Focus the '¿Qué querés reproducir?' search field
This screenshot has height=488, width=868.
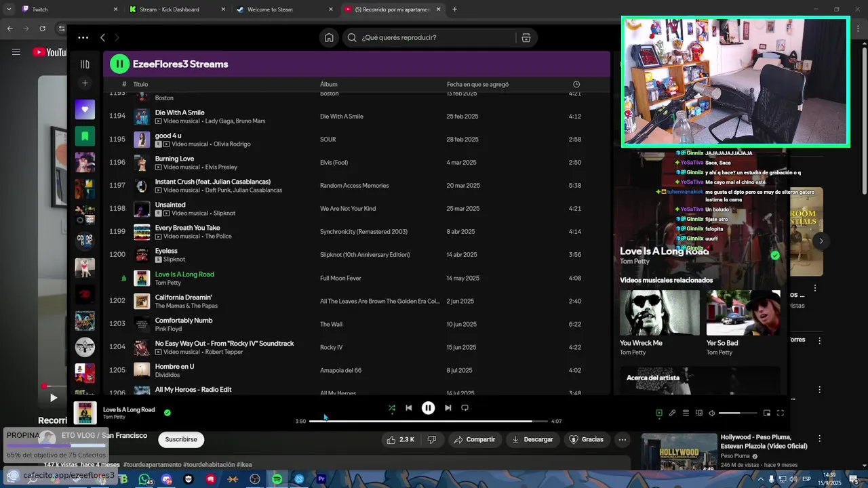[x=429, y=38]
